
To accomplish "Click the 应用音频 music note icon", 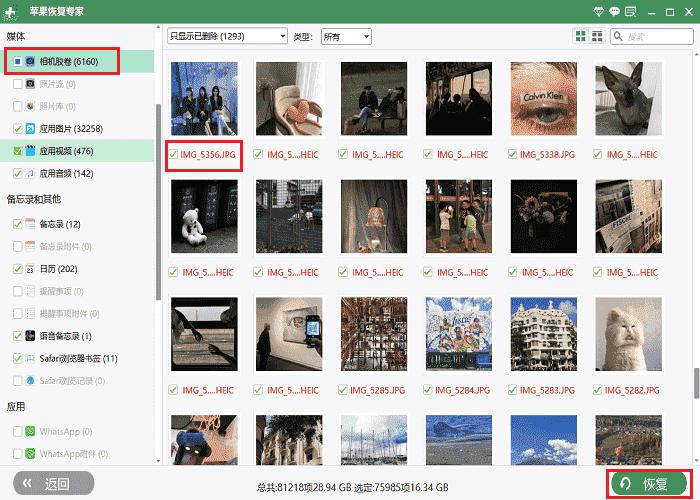I will [31, 174].
